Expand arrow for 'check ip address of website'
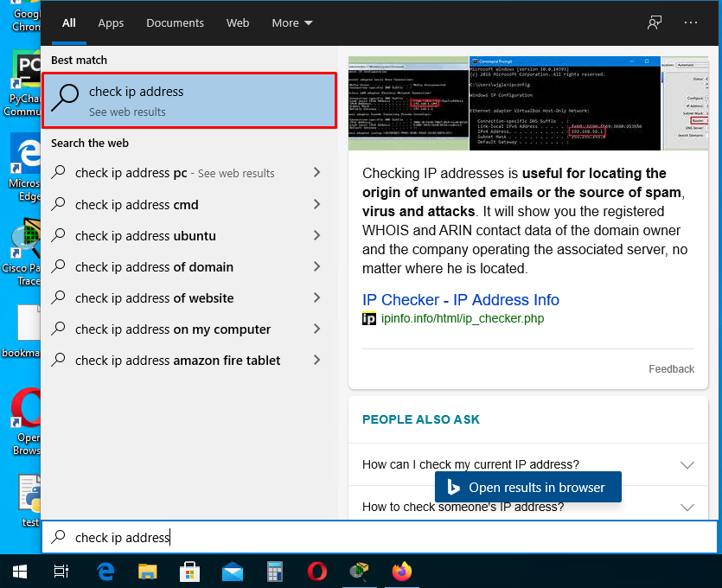The width and height of the screenshot is (722, 588). [x=316, y=298]
